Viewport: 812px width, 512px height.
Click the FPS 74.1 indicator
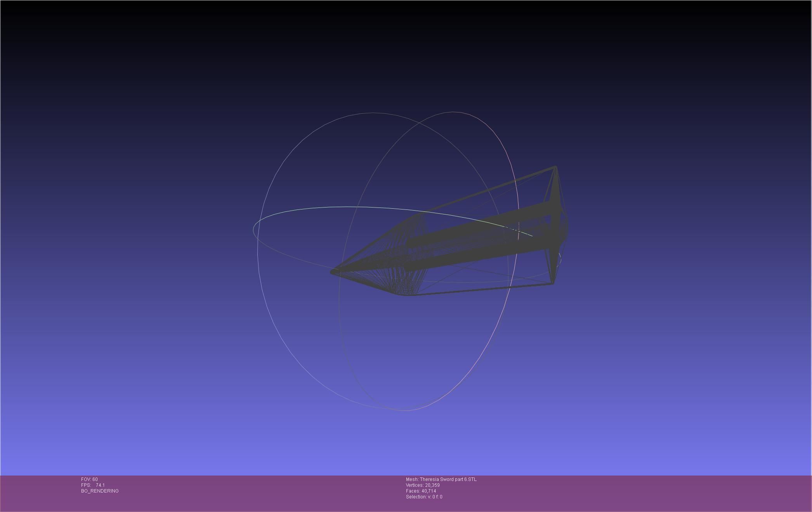(x=93, y=485)
